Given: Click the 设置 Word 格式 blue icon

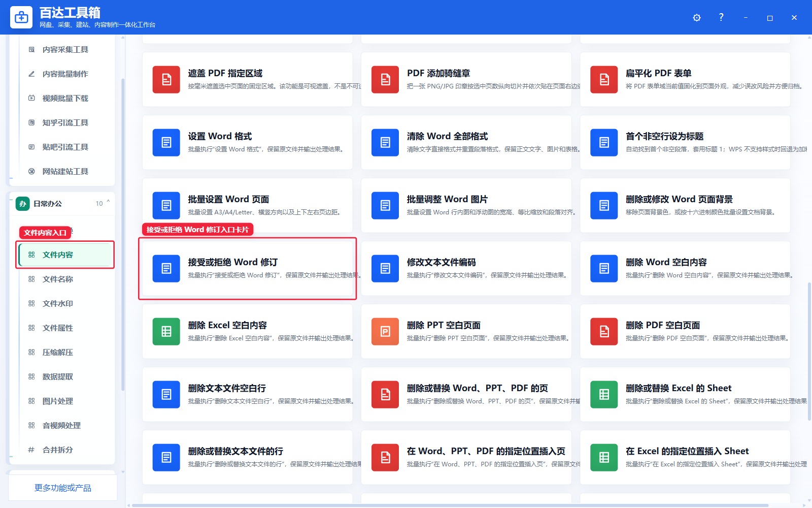Looking at the screenshot, I should point(166,142).
